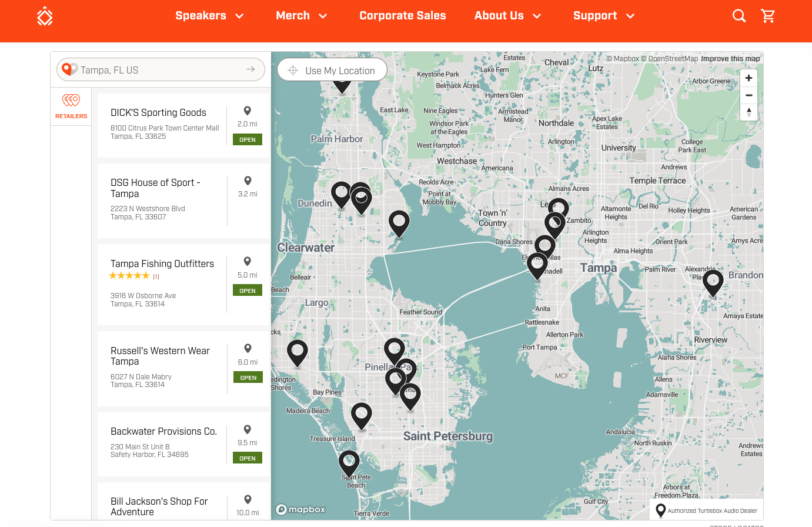Select the map marker below Madeira Beach label
This screenshot has height=527, width=812.
[x=361, y=416]
